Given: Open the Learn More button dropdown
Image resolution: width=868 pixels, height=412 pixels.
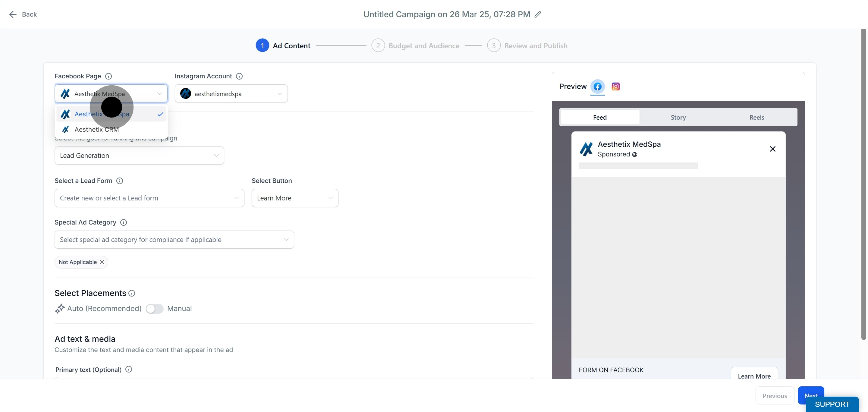Looking at the screenshot, I should pyautogui.click(x=294, y=198).
